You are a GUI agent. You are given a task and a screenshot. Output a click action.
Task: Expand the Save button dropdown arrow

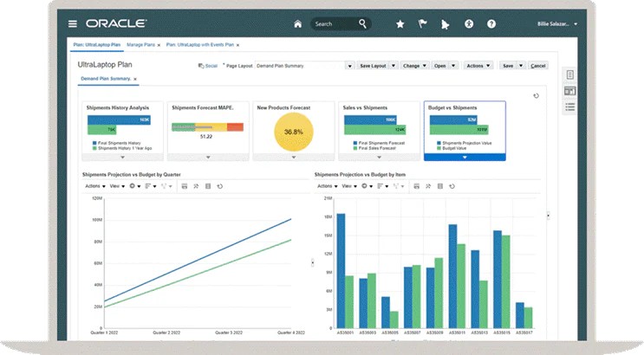coord(520,66)
